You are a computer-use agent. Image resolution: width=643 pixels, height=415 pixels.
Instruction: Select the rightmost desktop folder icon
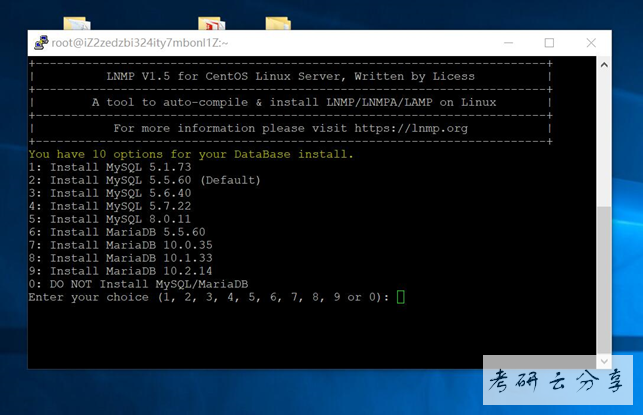point(278,23)
